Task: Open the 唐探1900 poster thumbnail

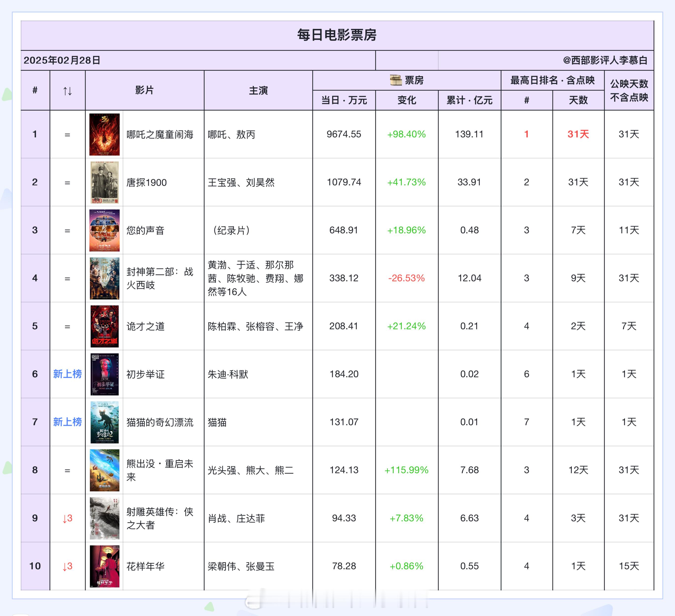Action: pos(104,182)
